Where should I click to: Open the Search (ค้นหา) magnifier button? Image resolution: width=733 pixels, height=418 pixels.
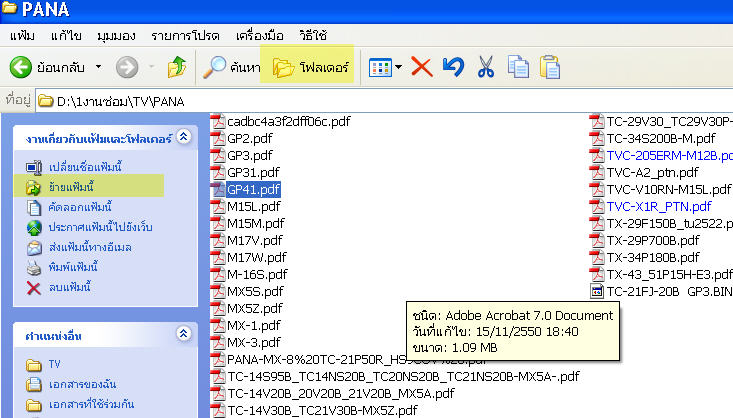pos(231,67)
